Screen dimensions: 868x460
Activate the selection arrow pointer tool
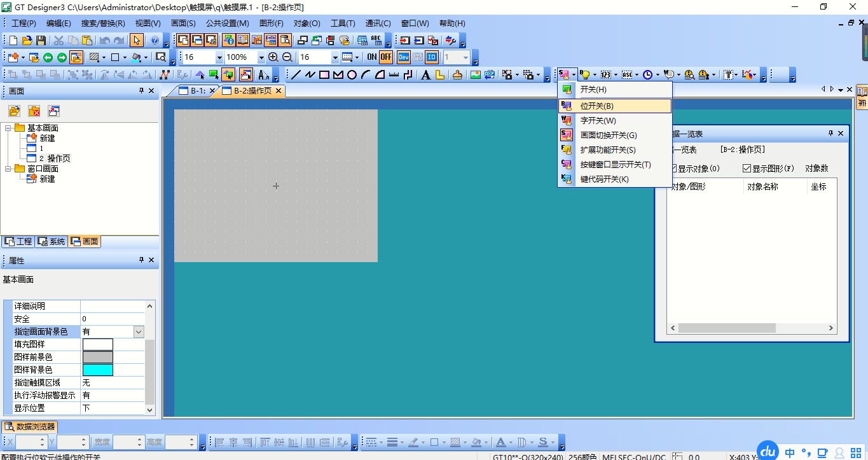point(137,40)
